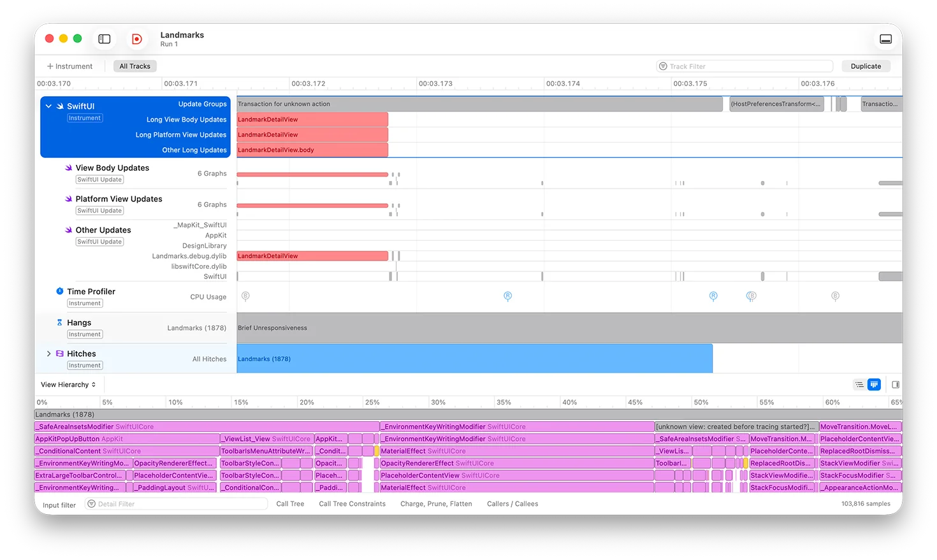Add a new instrument with + Instrument
Screen dimensions: 937x560
click(x=69, y=66)
